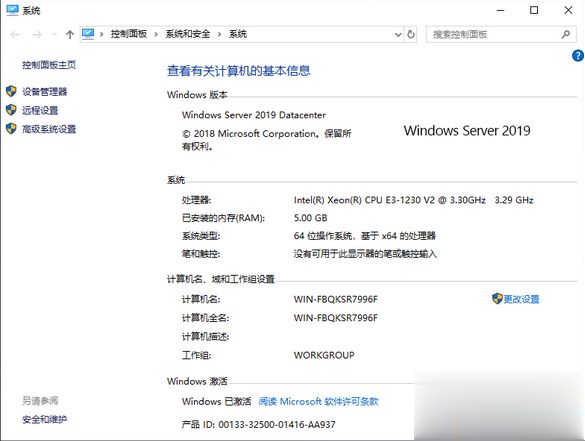
Task: Click the pen and touch value text
Action: (x=365, y=254)
